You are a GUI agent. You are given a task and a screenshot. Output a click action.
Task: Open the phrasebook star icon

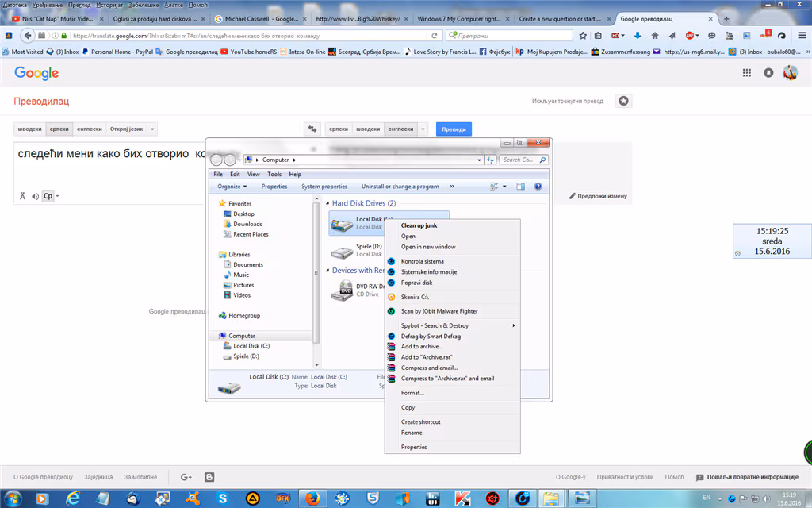[x=623, y=101]
